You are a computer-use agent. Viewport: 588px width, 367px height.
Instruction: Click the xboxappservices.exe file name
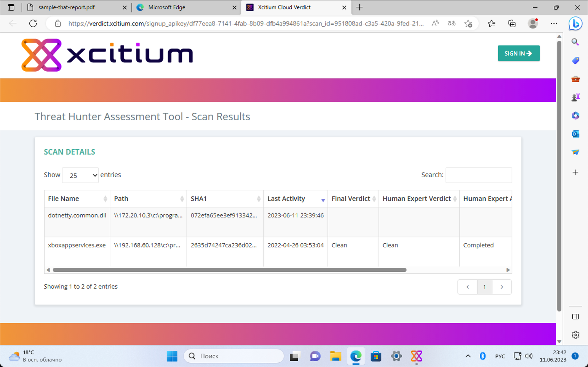pyautogui.click(x=77, y=245)
